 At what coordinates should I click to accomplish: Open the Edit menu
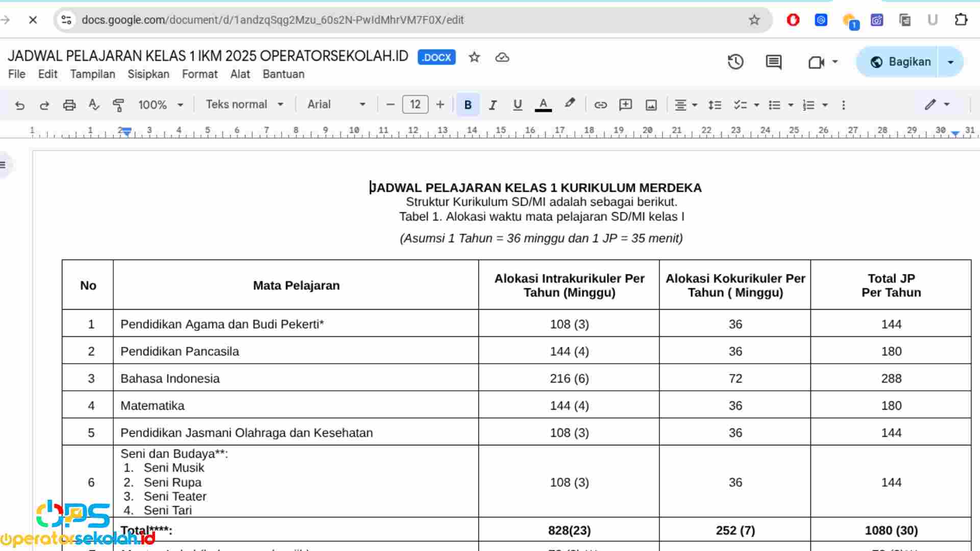tap(47, 74)
